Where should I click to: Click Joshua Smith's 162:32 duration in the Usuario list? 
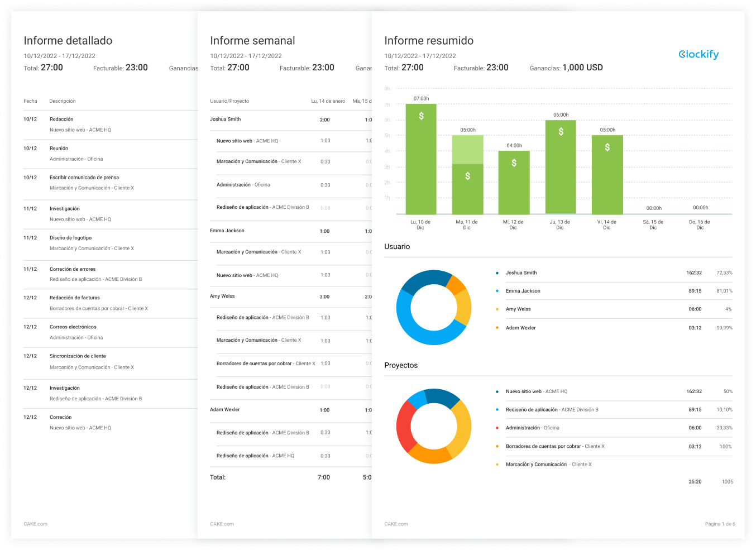694,273
